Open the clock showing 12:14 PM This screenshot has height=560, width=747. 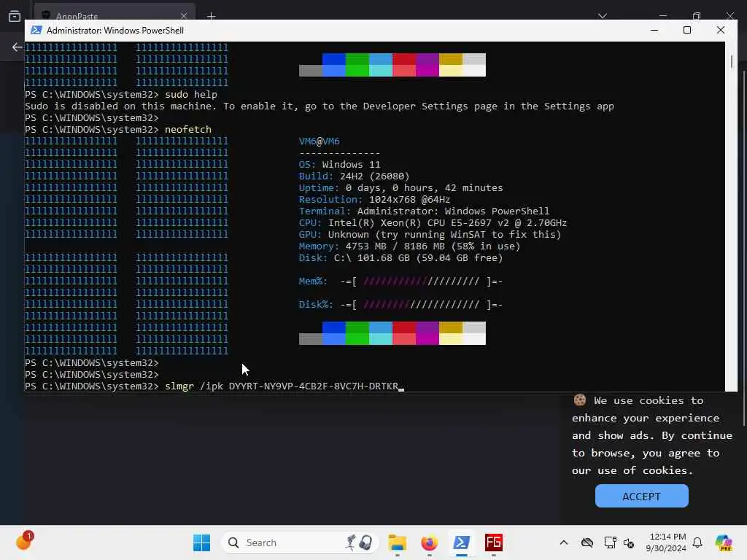[666, 542]
